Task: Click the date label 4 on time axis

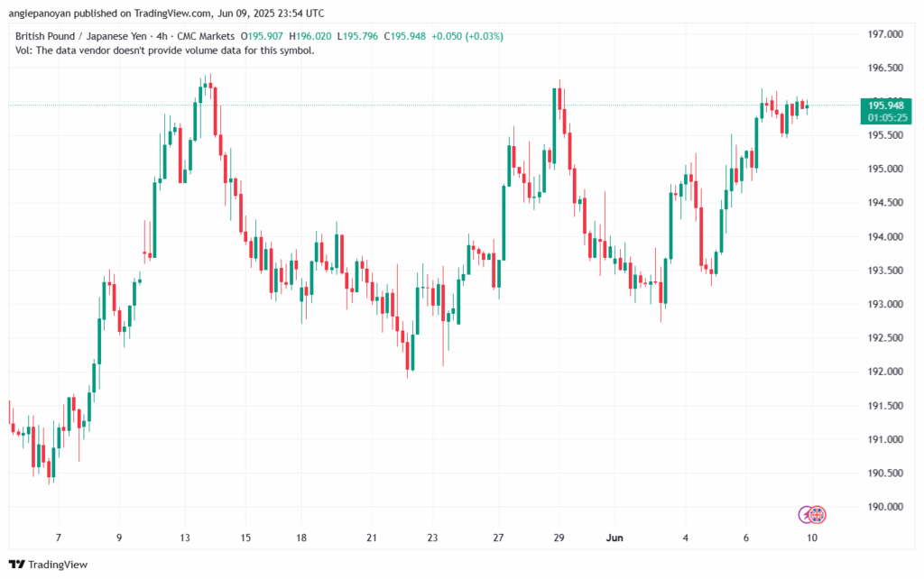Action: coord(686,538)
